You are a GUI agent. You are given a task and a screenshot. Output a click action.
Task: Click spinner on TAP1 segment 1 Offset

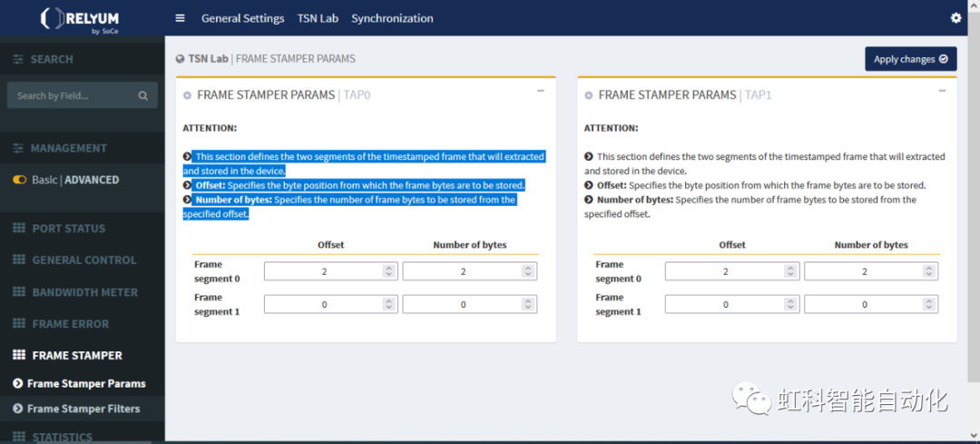click(790, 304)
